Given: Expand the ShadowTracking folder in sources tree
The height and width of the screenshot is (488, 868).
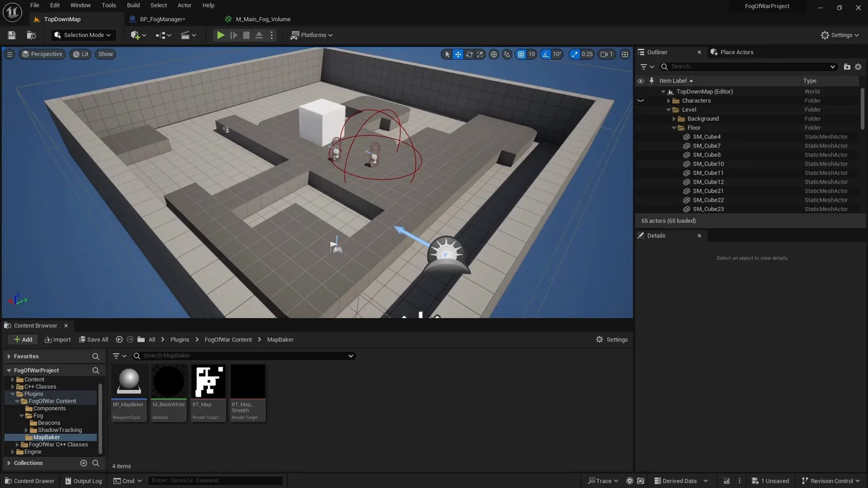Looking at the screenshot, I should click(x=26, y=430).
